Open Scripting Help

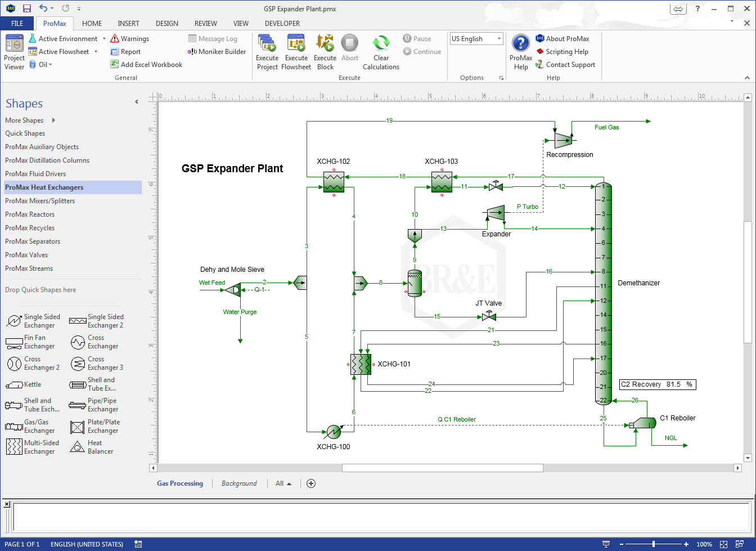(561, 52)
